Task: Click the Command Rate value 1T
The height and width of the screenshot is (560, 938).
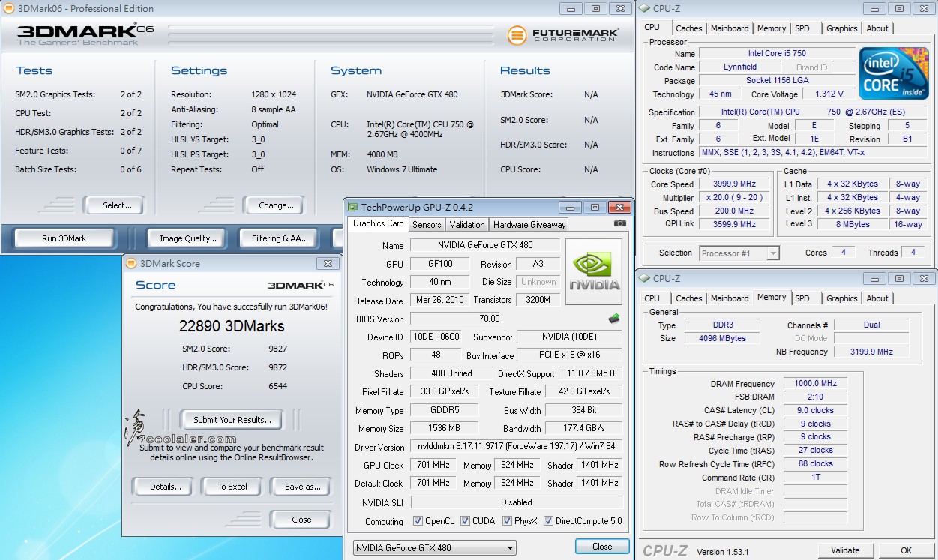Action: (815, 478)
